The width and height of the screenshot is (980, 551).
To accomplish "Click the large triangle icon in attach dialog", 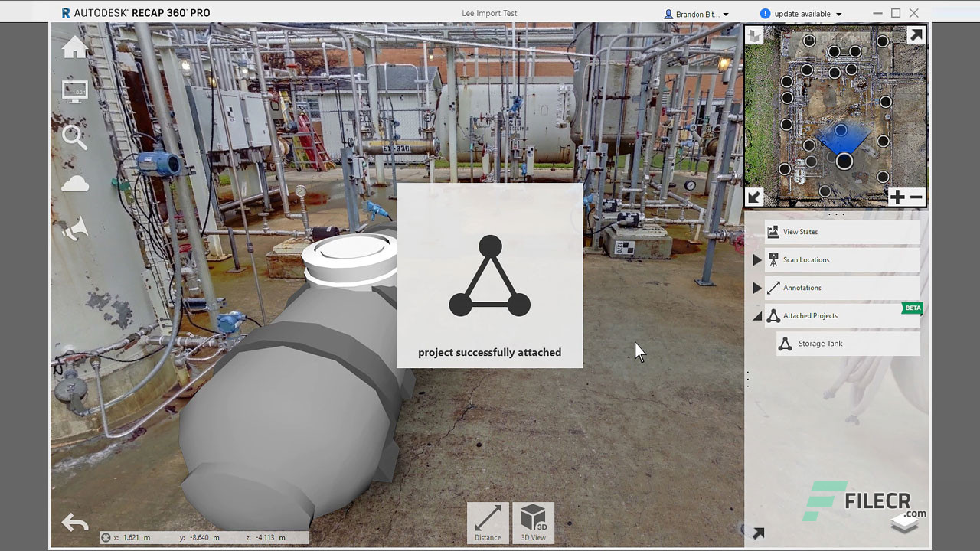I will [x=489, y=276].
